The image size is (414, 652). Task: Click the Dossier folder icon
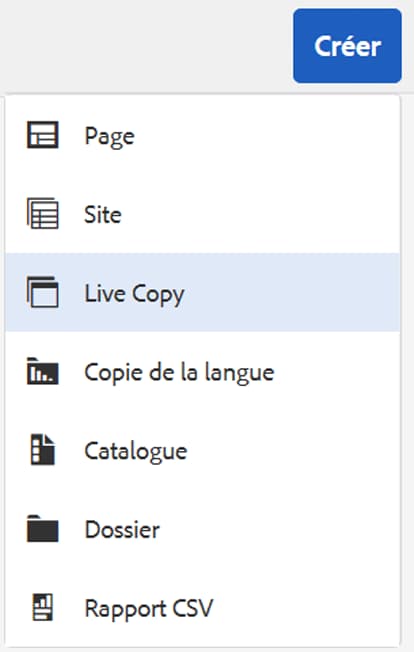[x=43, y=529]
